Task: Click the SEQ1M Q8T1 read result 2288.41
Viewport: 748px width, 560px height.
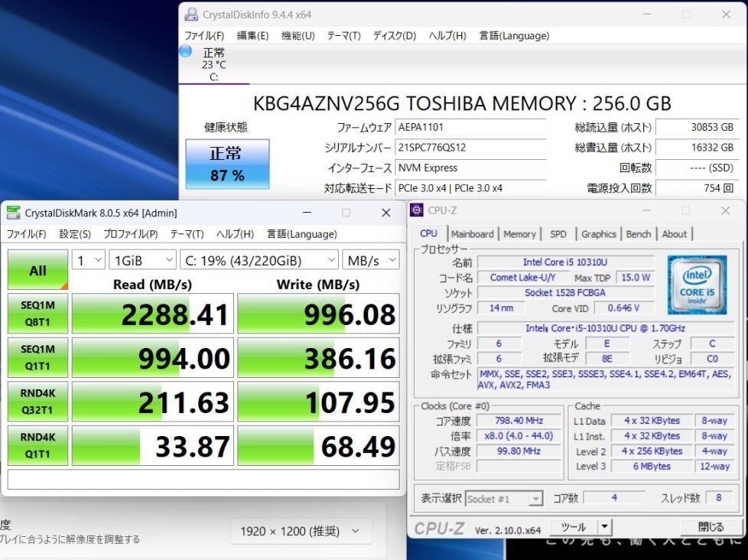Action: coord(153,314)
